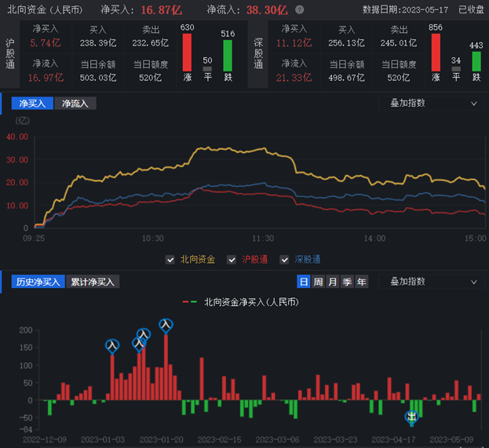The width and height of the screenshot is (489, 448).
Task: Click the 出 marker near 2023-04-17
Action: (412, 417)
